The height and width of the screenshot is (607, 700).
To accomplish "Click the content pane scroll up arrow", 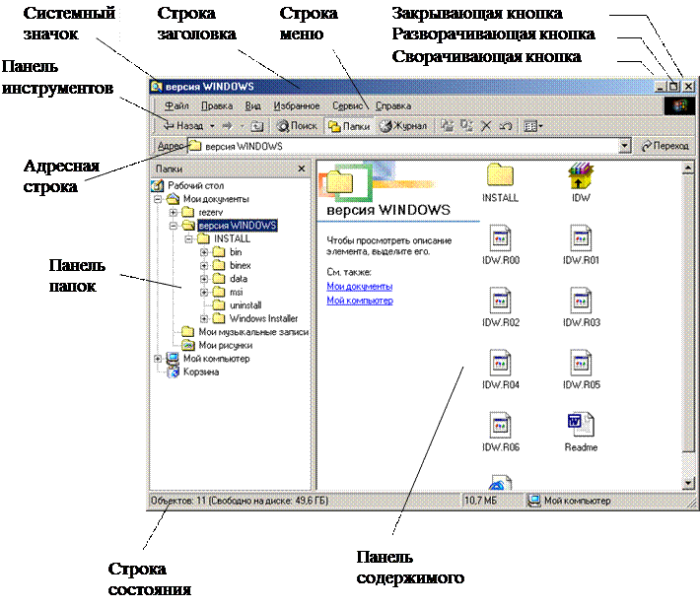I will pyautogui.click(x=688, y=168).
